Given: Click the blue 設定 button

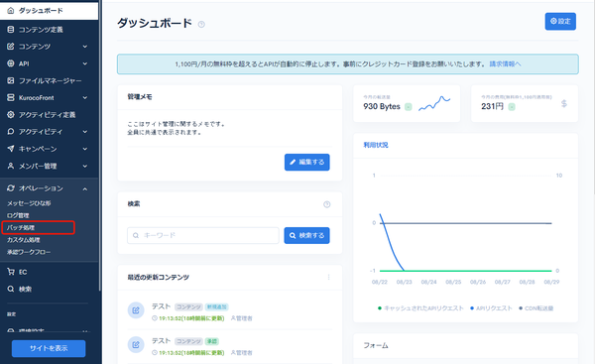Looking at the screenshot, I should pyautogui.click(x=560, y=21).
